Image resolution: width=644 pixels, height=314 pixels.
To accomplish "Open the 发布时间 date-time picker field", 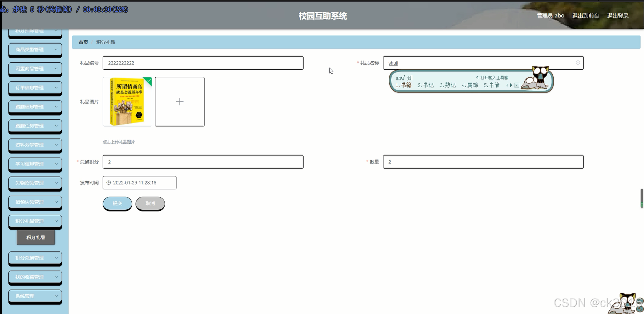I will [139, 183].
